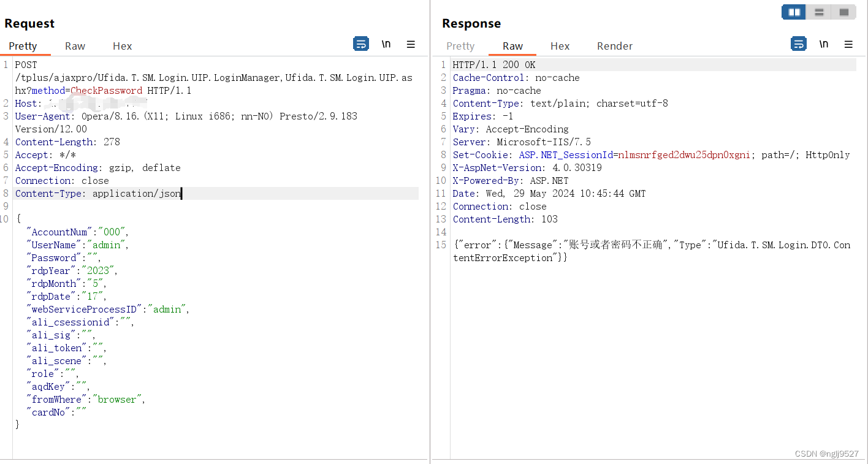Viewport: 868px width, 464px height.
Task: Toggle word wrap icon in Request panel
Action: point(361,44)
